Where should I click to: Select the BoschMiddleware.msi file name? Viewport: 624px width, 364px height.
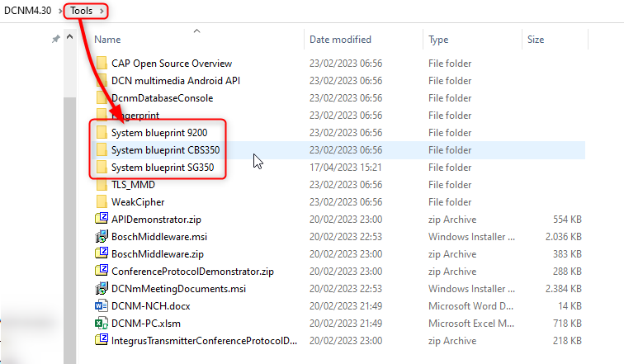(159, 237)
